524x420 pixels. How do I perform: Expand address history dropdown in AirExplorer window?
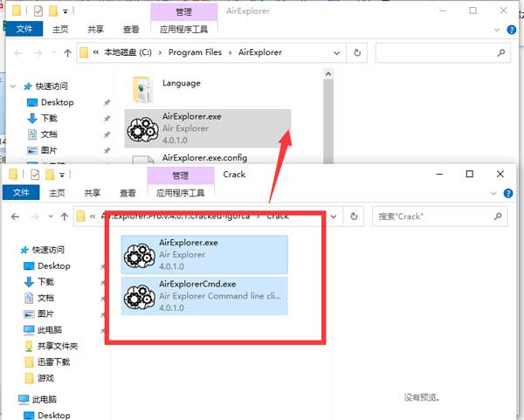click(x=337, y=52)
